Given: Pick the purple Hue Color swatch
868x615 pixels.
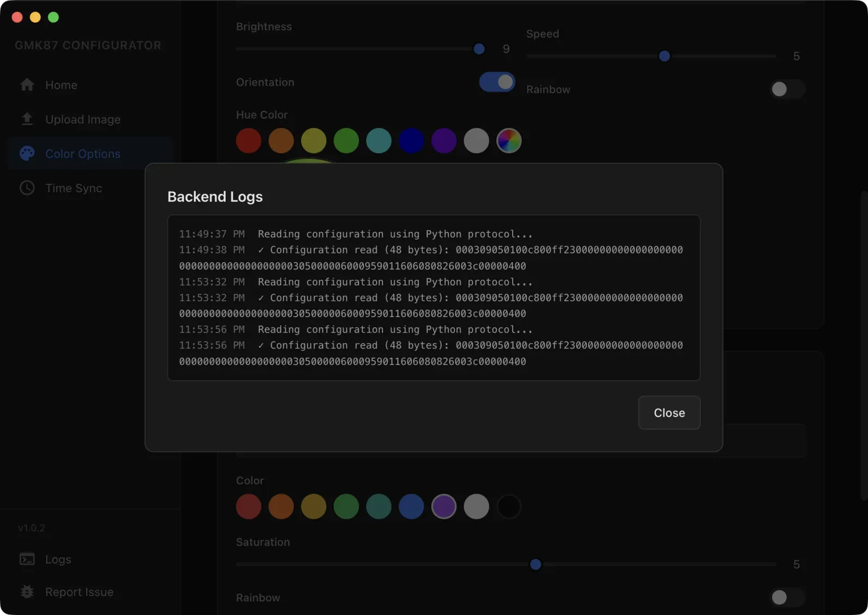Looking at the screenshot, I should [x=444, y=141].
